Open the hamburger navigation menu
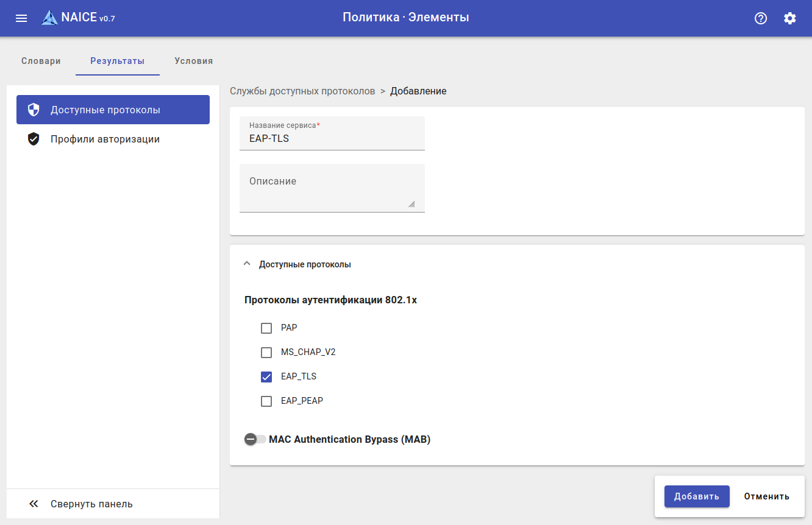This screenshot has height=525, width=812. pos(21,18)
